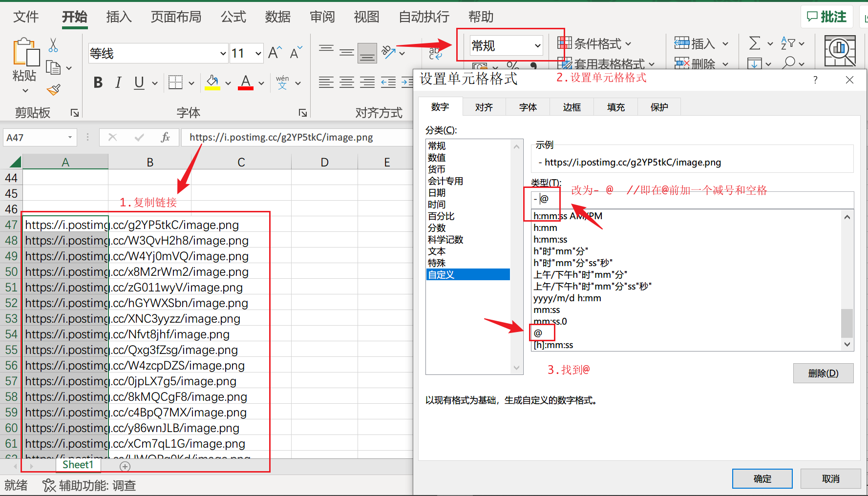868x496 pixels.
Task: Open font size 11 dropdown
Action: [x=258, y=53]
